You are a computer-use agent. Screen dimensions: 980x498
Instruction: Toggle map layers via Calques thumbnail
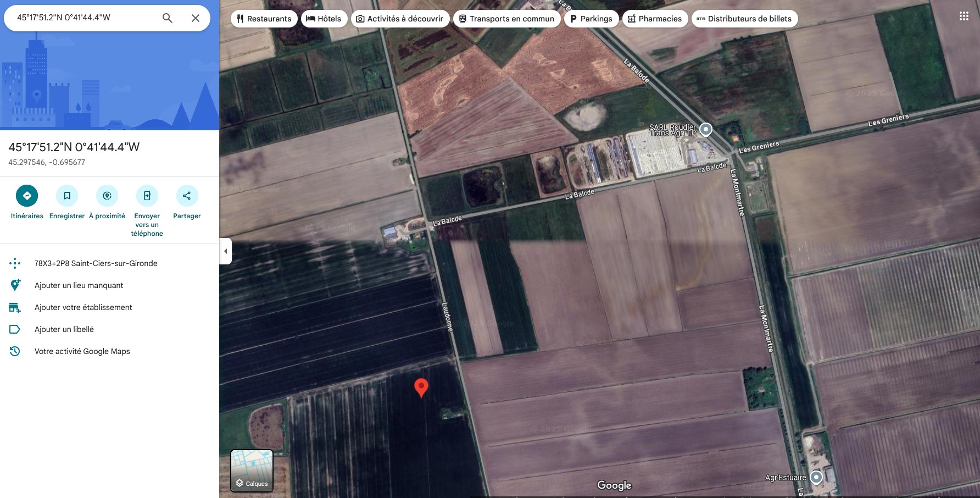[x=252, y=471]
